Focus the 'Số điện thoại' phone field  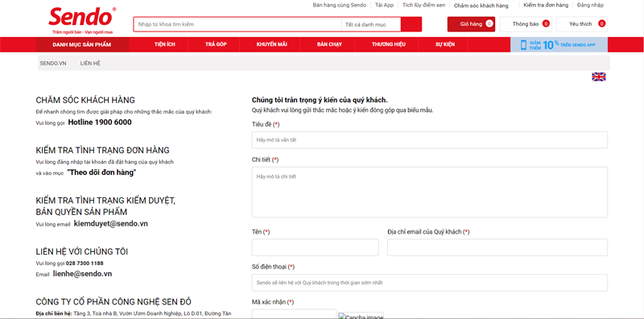tap(430, 283)
